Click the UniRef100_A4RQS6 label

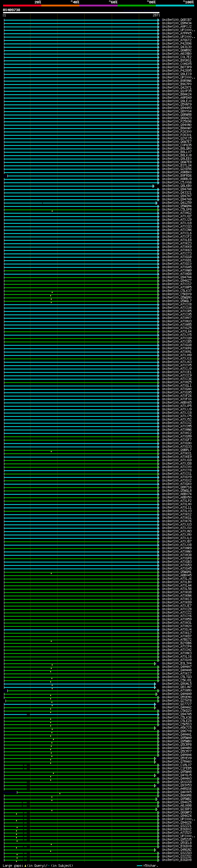point(177,789)
